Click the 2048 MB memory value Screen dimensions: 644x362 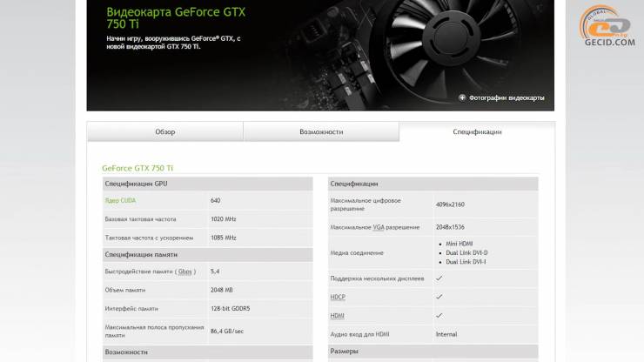click(x=221, y=290)
